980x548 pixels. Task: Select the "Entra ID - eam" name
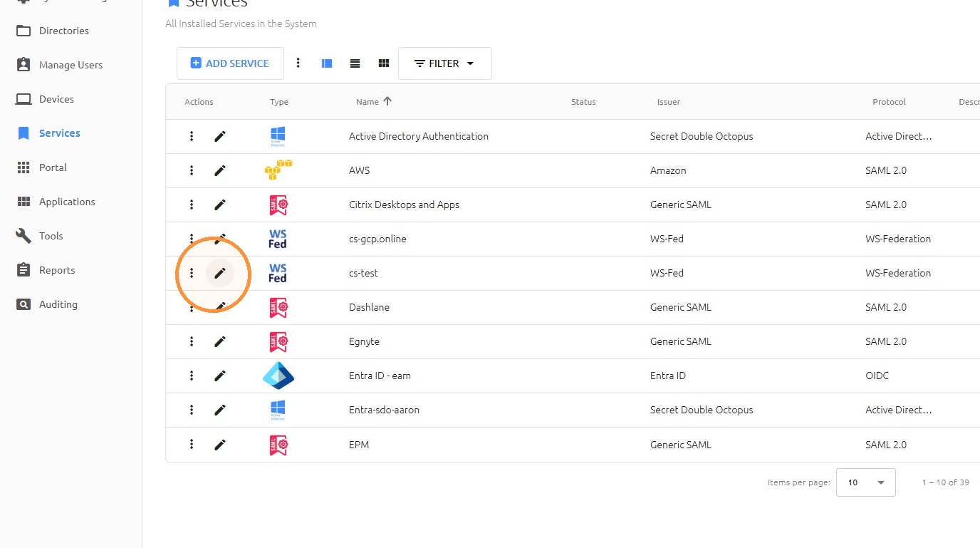pos(380,376)
